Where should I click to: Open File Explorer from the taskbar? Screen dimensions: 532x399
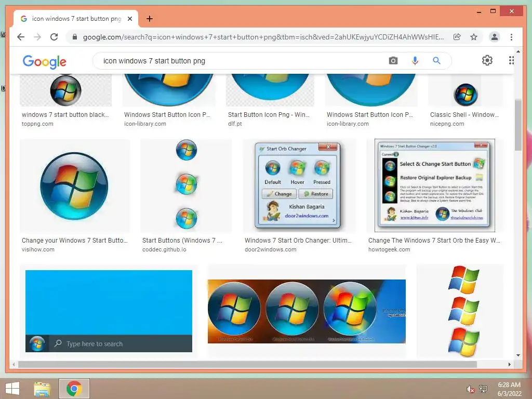42,389
